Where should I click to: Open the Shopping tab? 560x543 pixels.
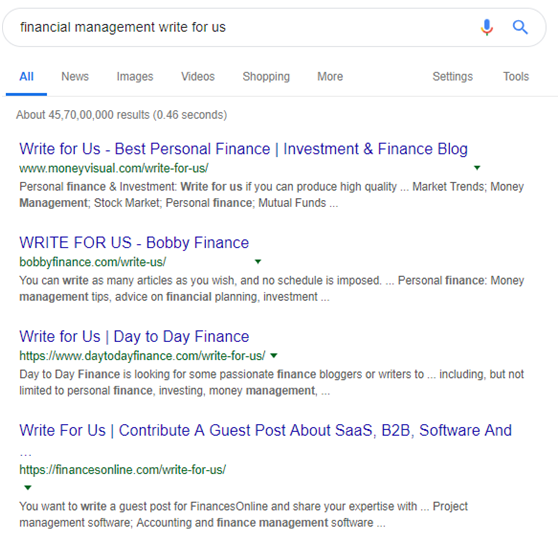coord(266,76)
